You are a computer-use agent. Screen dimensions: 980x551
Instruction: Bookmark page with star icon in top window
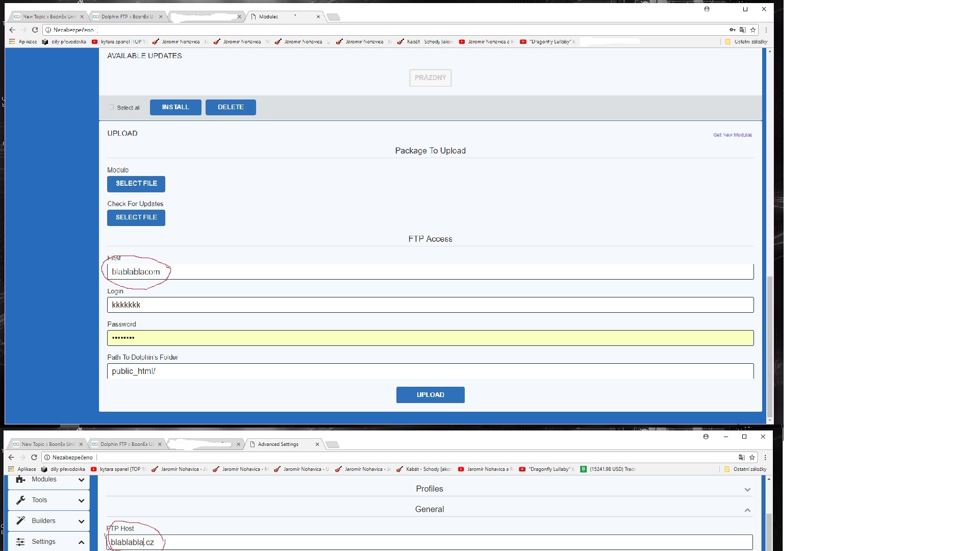tap(753, 30)
